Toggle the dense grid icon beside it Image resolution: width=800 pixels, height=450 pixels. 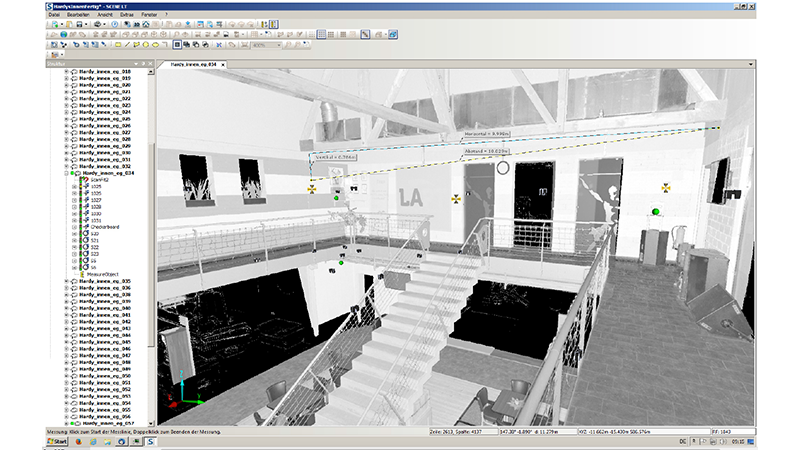[331, 34]
